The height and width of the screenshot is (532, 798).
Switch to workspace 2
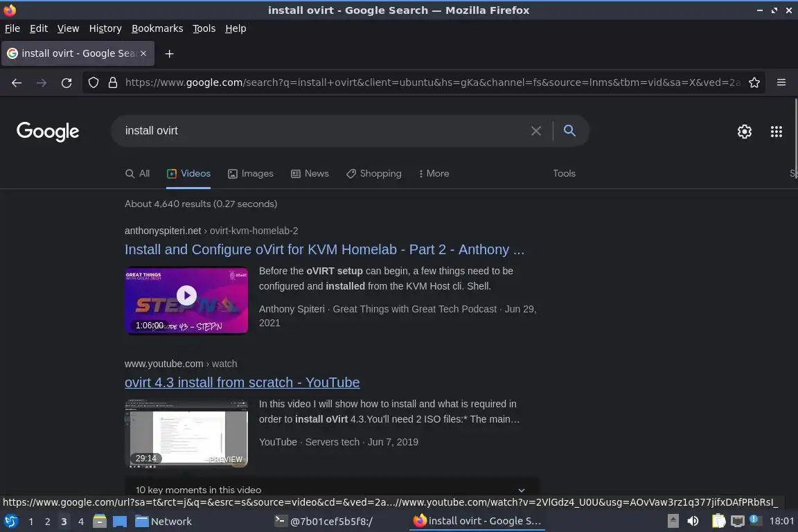[x=47, y=522]
